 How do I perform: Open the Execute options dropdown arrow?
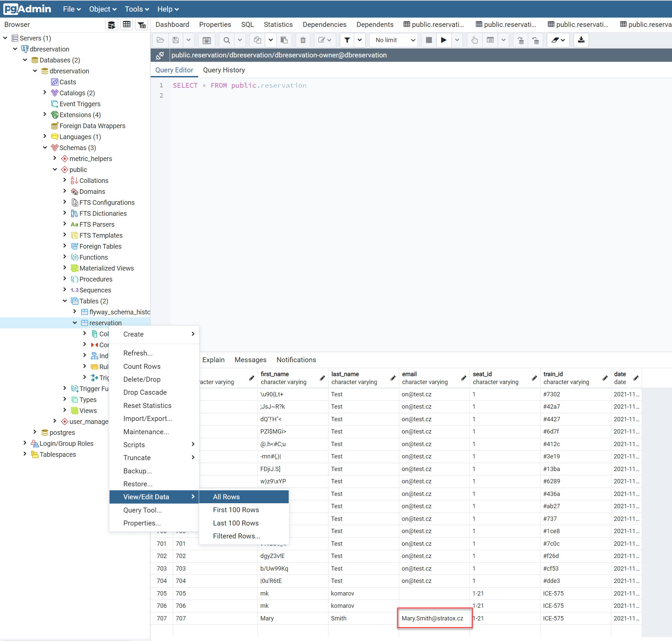[457, 40]
